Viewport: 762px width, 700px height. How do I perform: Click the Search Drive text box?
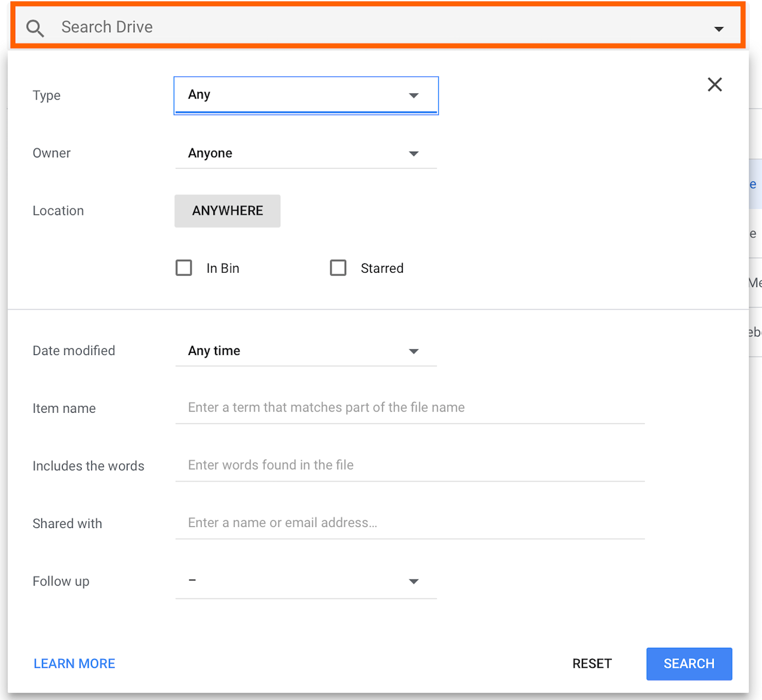click(370, 27)
